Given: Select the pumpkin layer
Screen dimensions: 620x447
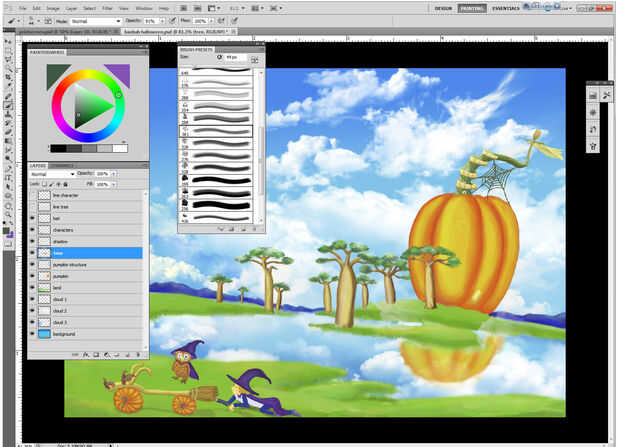Looking at the screenshot, I should tap(89, 276).
